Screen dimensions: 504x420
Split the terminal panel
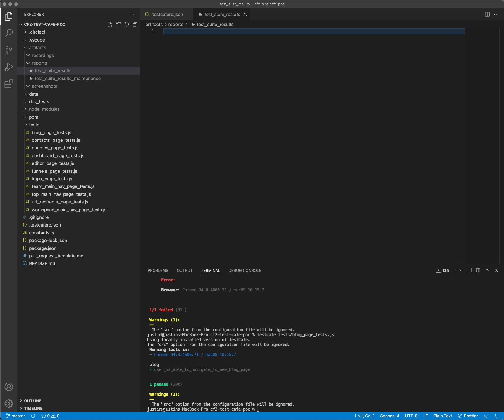coord(469,270)
